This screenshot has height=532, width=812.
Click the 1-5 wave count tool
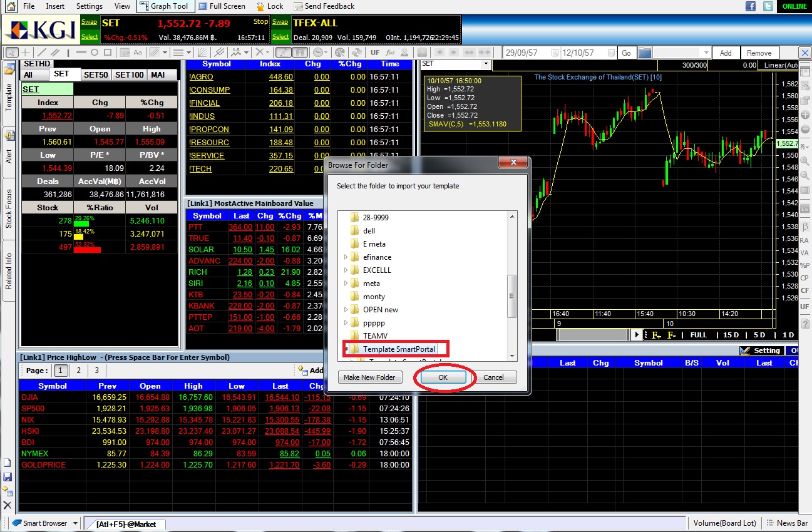[x=237, y=53]
